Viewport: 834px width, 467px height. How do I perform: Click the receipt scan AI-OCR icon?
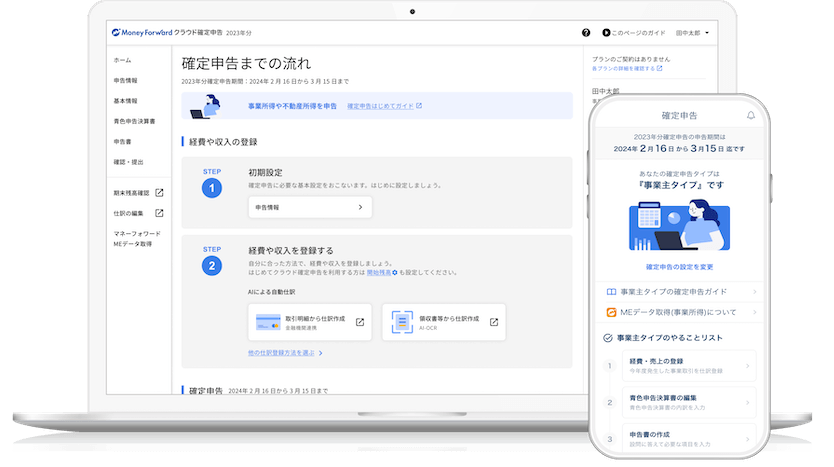402,322
